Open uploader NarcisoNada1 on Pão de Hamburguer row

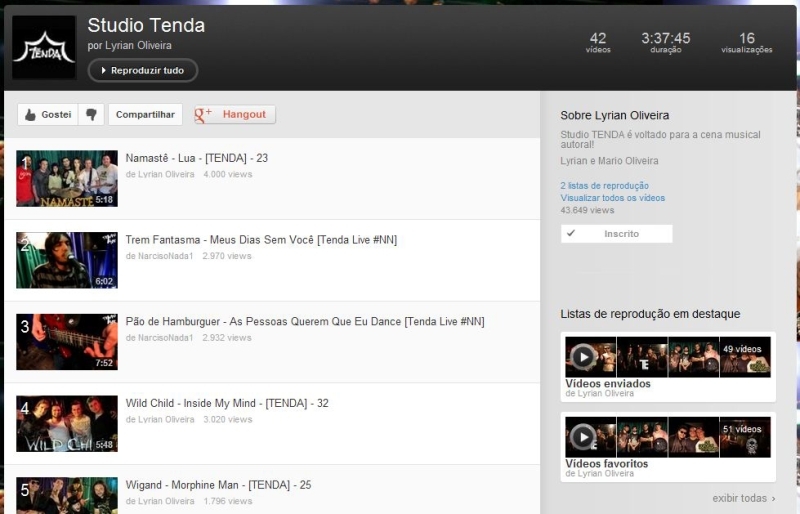pyautogui.click(x=165, y=337)
